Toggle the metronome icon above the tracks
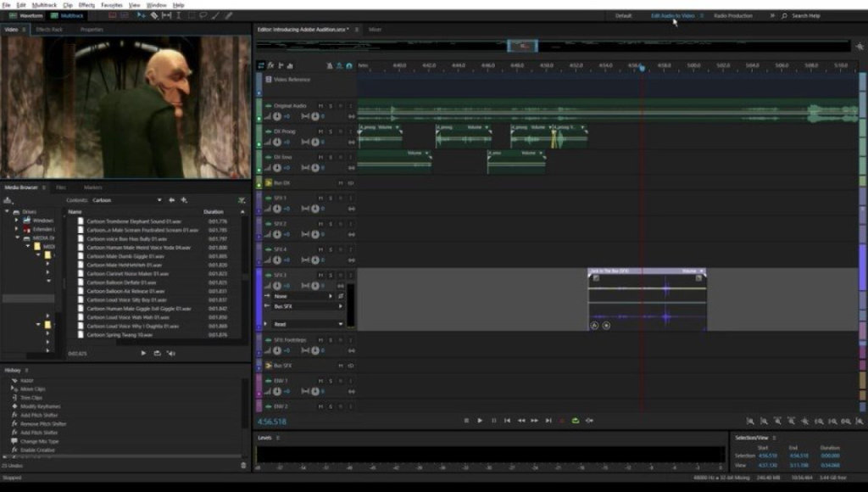 pyautogui.click(x=330, y=65)
